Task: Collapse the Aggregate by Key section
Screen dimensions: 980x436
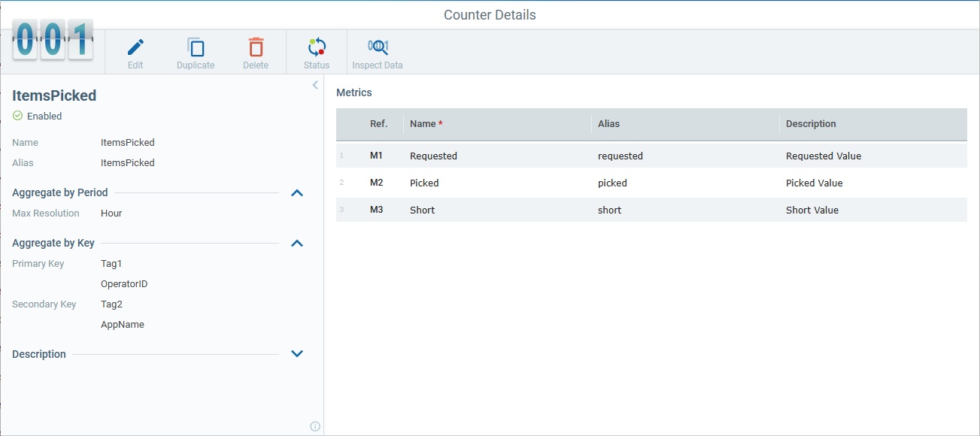Action: pos(297,243)
